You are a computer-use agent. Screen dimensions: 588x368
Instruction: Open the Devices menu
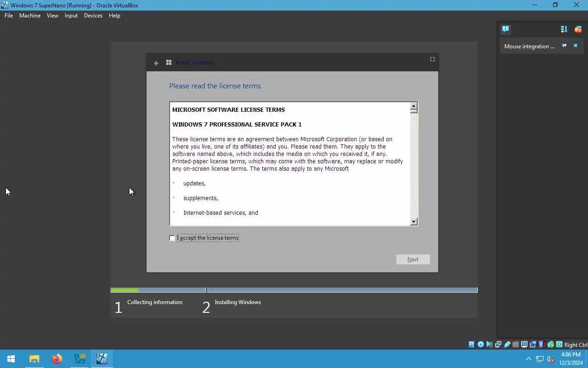point(93,15)
